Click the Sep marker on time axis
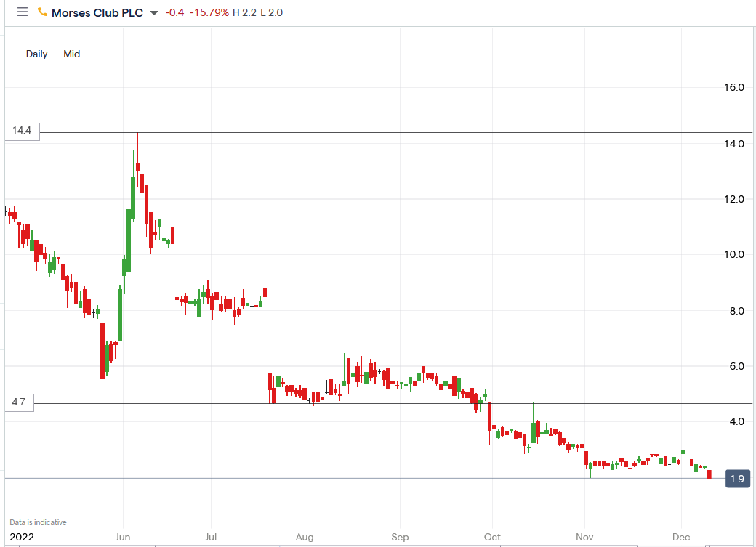756x547 pixels. [400, 537]
